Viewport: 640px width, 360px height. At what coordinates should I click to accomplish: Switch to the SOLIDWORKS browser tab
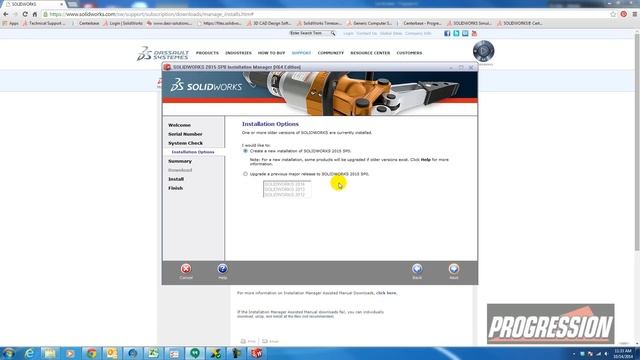click(x=33, y=4)
